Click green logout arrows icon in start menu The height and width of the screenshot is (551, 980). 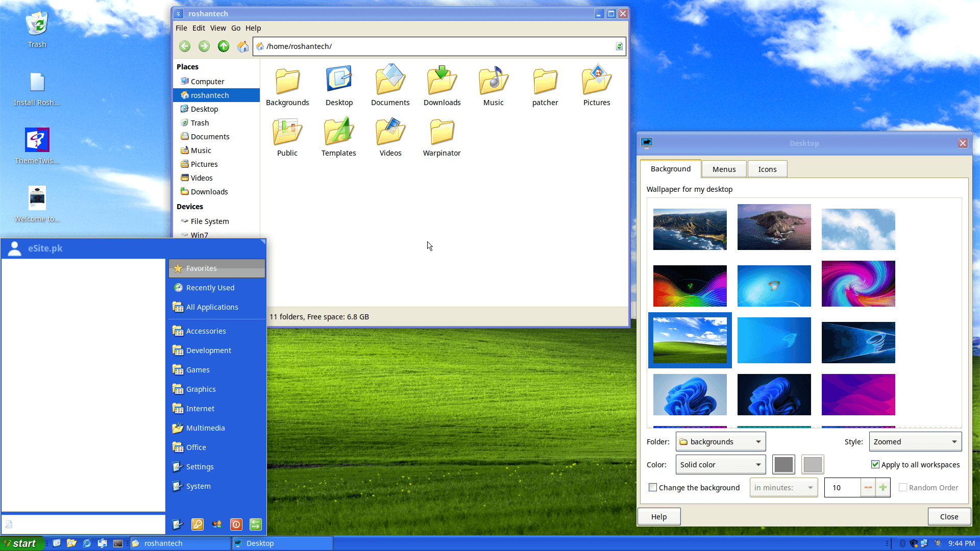click(x=256, y=524)
